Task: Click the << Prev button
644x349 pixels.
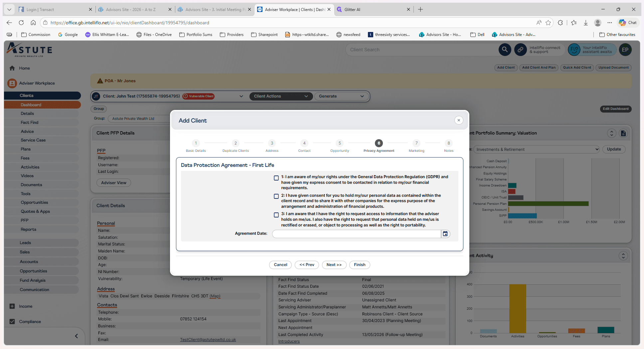Action: click(x=307, y=265)
